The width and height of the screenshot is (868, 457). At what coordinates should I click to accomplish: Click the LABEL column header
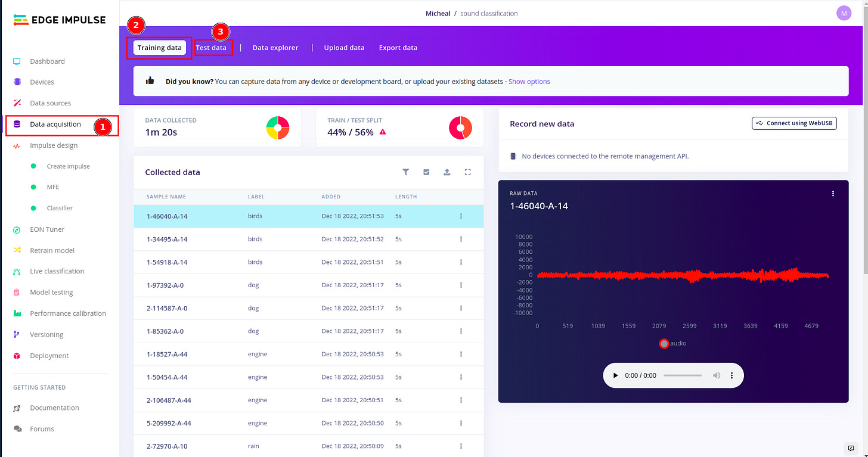tap(256, 197)
